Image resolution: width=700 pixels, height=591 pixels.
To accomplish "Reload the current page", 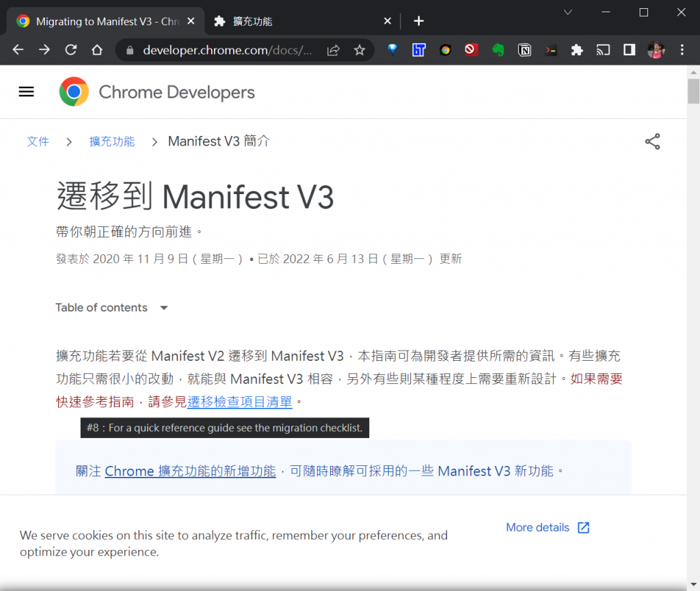I will pyautogui.click(x=70, y=49).
